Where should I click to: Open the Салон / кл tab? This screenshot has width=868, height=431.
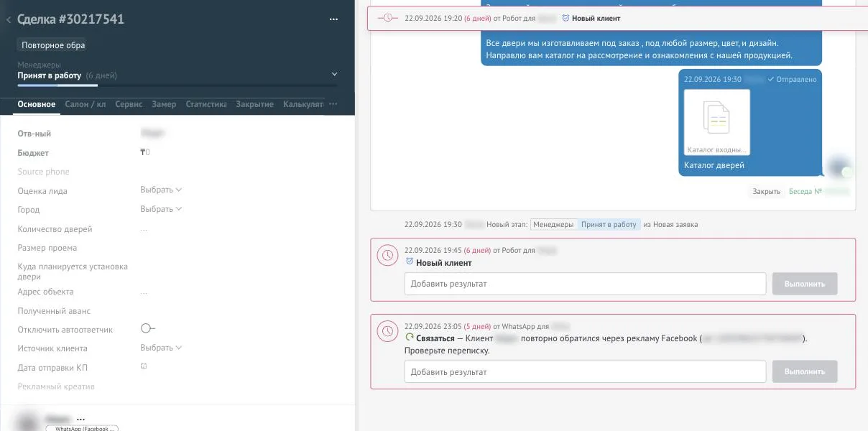(x=86, y=104)
